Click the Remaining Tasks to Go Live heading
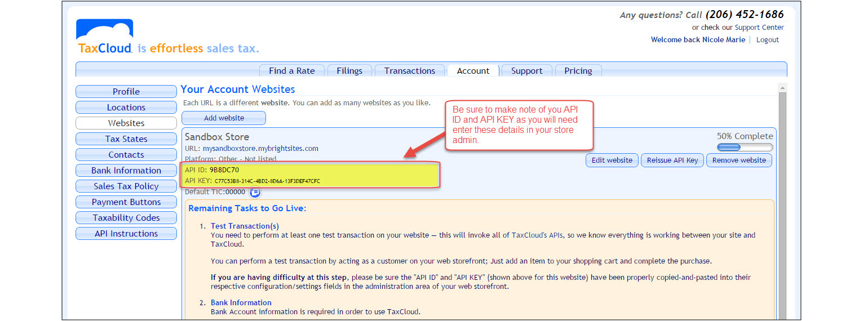Screen dimensions: 868x321 coord(247,208)
